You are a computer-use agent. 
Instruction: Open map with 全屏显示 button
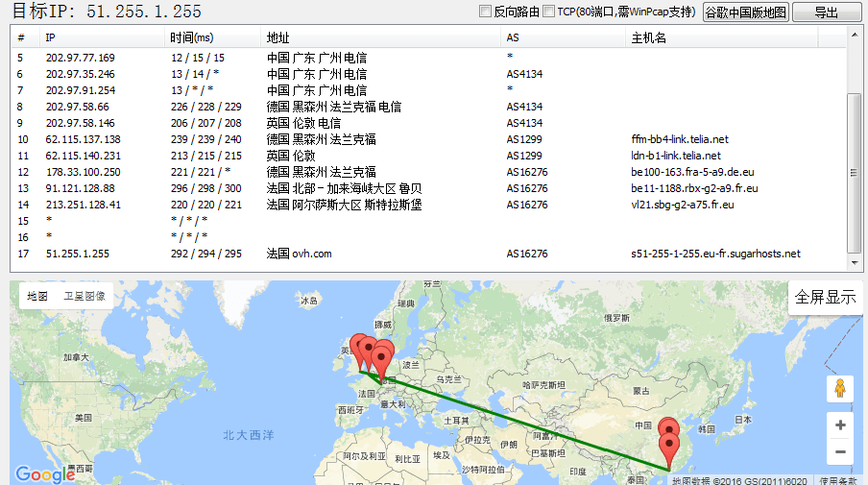click(825, 298)
